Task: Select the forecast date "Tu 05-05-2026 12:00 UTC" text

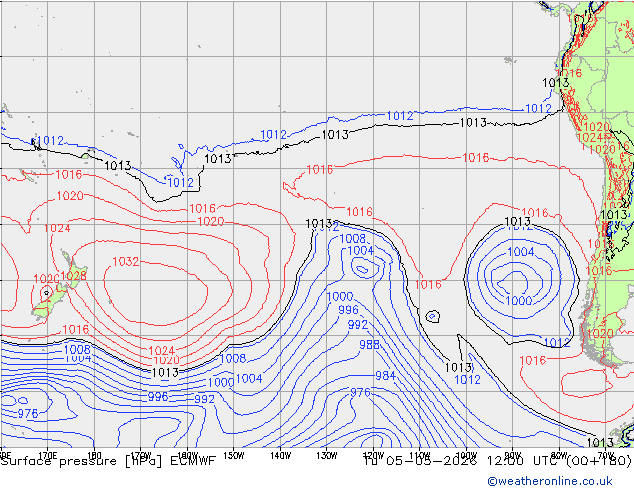Action: [463, 461]
